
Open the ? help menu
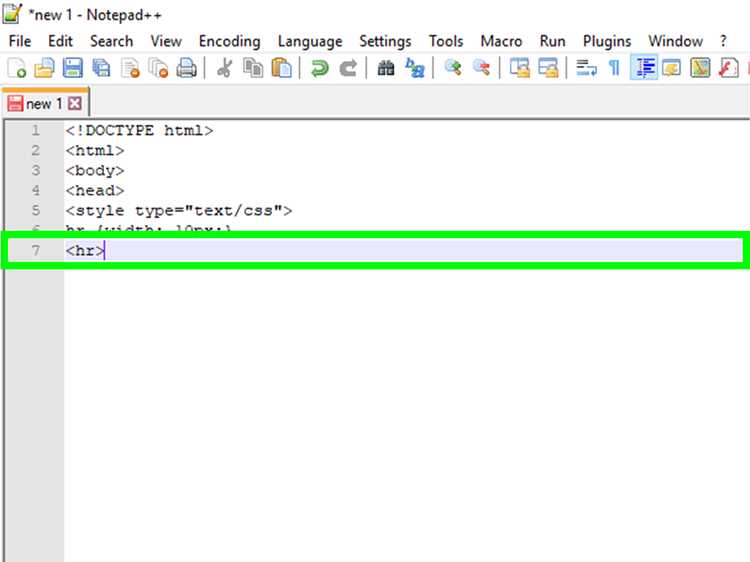[x=723, y=41]
